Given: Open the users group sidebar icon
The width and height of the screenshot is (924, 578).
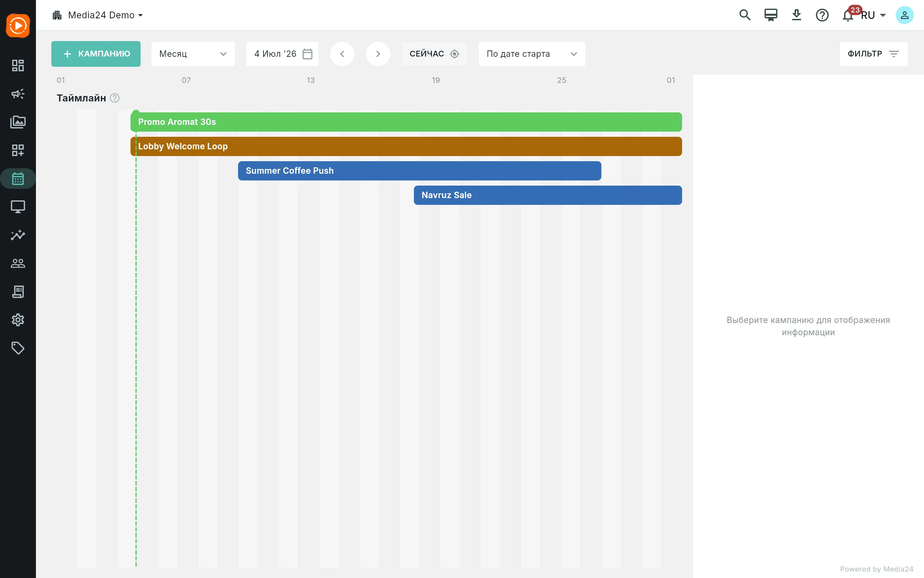Looking at the screenshot, I should (18, 263).
